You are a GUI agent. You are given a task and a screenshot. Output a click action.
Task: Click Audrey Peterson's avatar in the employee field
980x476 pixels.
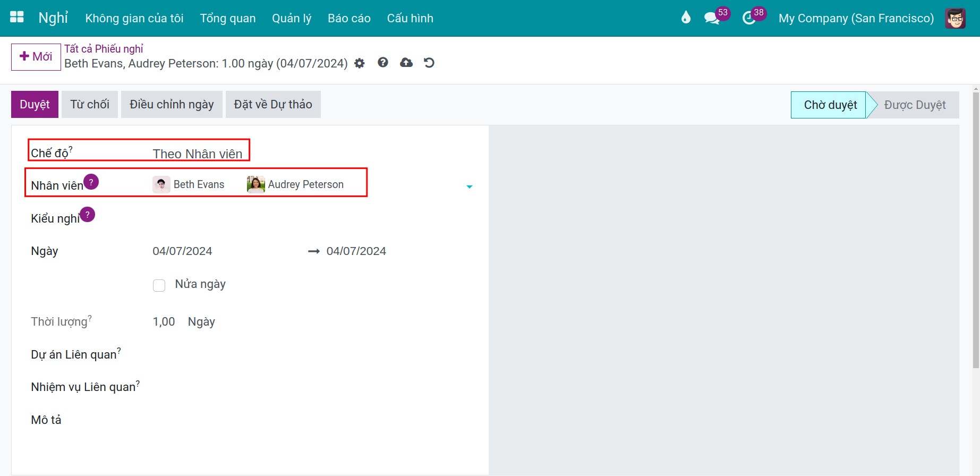(255, 184)
